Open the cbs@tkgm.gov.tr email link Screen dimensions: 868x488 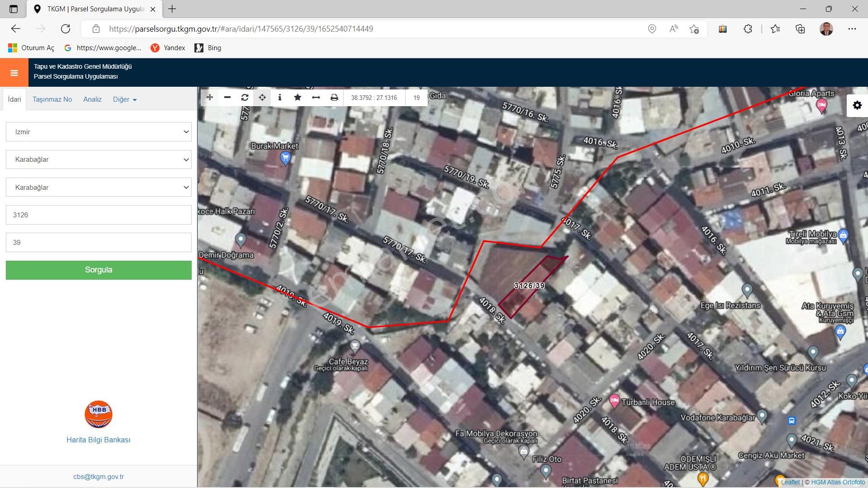tap(99, 477)
